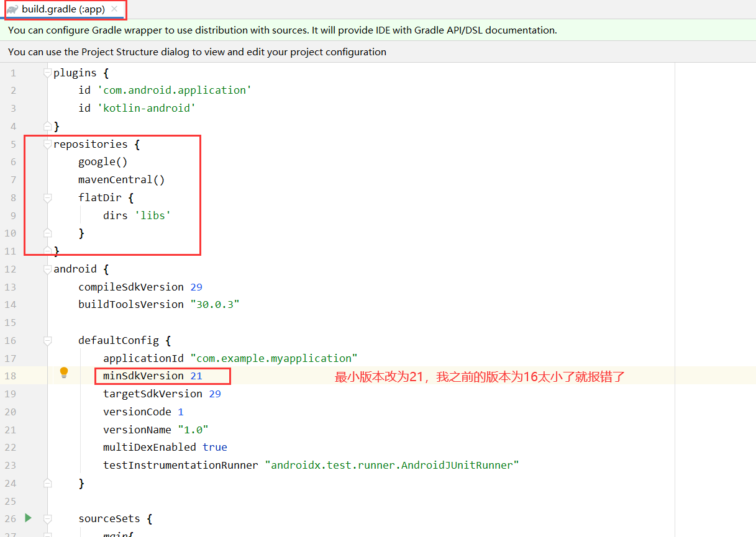
Task: Click versionCode value 1
Action: pos(181,412)
